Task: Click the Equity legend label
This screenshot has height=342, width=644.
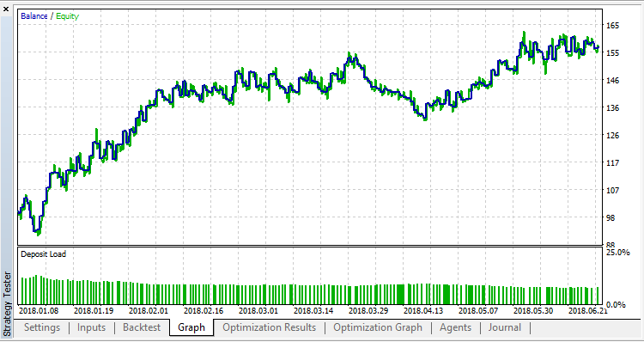Action: pos(67,16)
